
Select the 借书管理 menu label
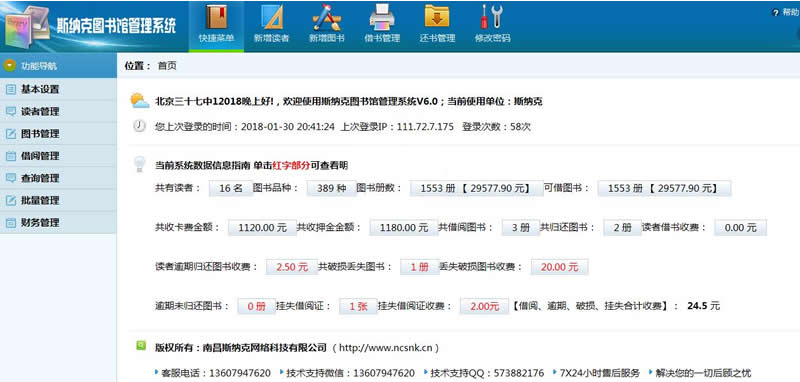point(382,38)
